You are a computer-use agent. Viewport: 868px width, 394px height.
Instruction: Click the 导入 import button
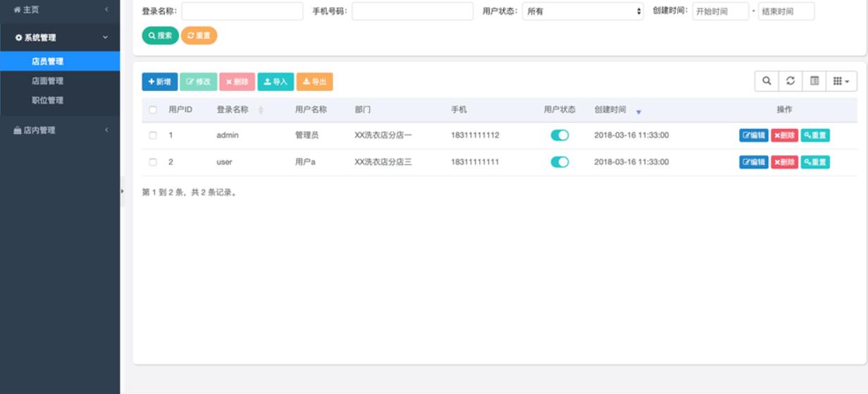pyautogui.click(x=275, y=82)
